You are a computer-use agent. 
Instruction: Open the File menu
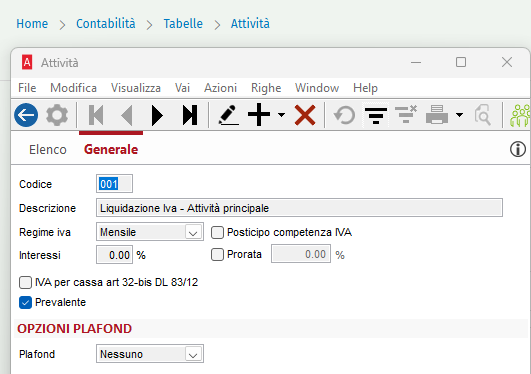point(27,88)
